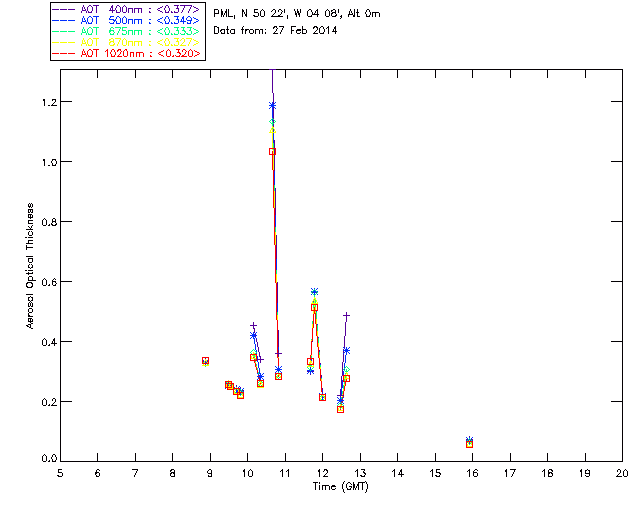Image resolution: width=640 pixels, height=512 pixels.
Task: Click the AOT 675nm legend entry
Action: coord(126,31)
